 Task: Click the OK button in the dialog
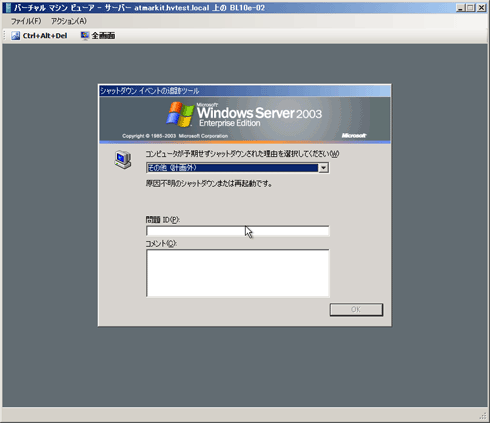356,309
